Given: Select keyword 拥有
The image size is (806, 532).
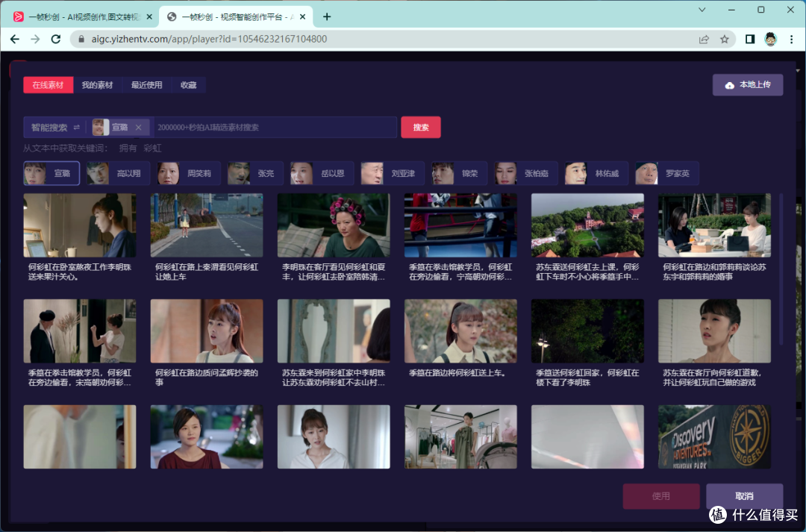Looking at the screenshot, I should 128,148.
